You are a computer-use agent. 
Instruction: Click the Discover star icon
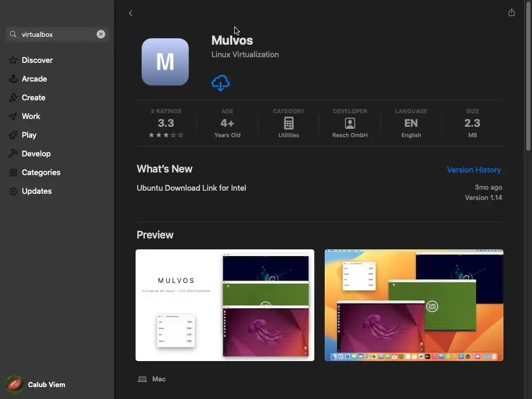point(13,60)
